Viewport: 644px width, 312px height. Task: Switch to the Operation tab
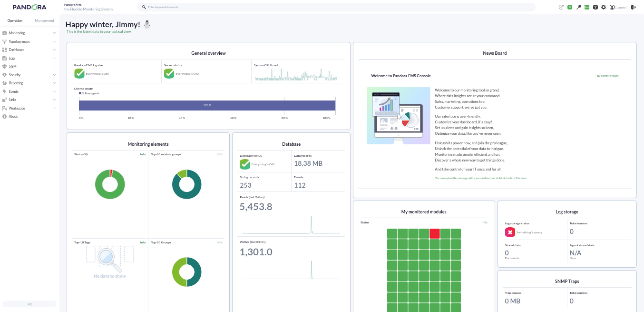(x=15, y=20)
